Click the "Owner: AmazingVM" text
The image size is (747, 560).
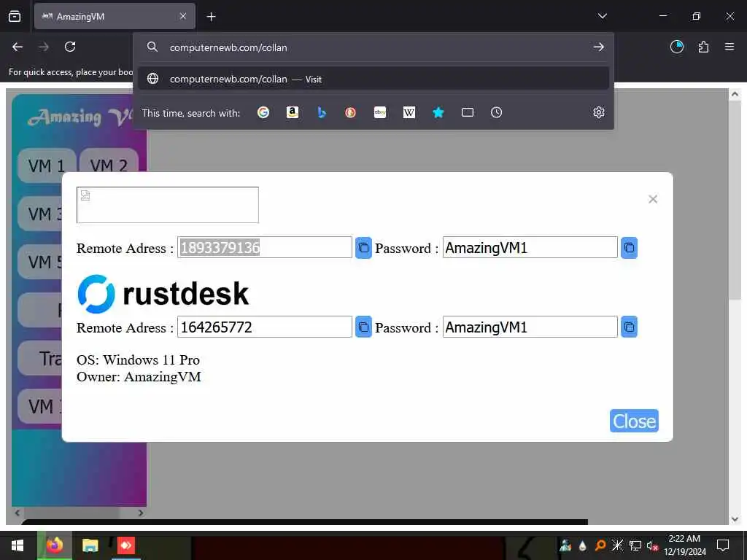coord(139,377)
